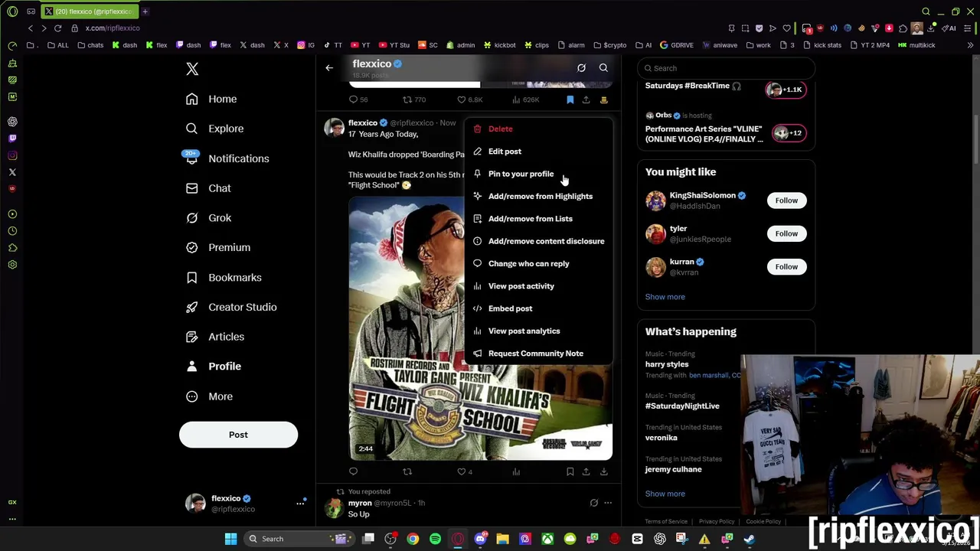The width and height of the screenshot is (980, 551).
Task: Click the yellow stack icon on top post
Action: tap(604, 99)
